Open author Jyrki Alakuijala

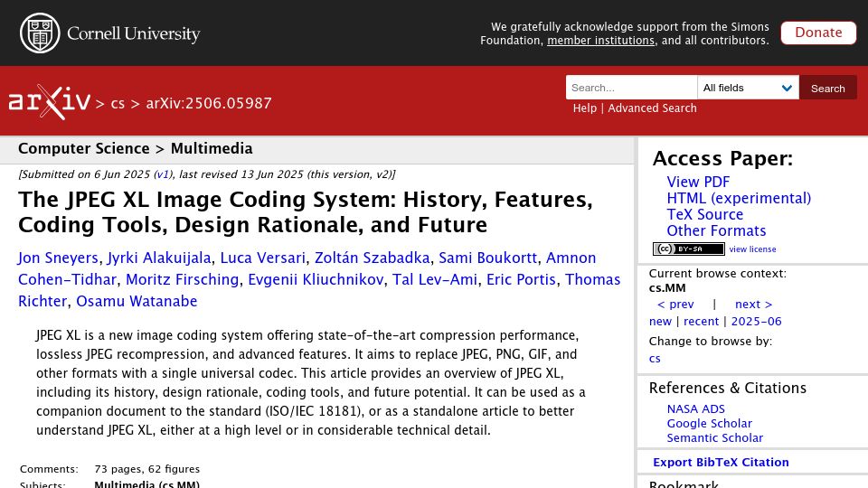point(159,258)
